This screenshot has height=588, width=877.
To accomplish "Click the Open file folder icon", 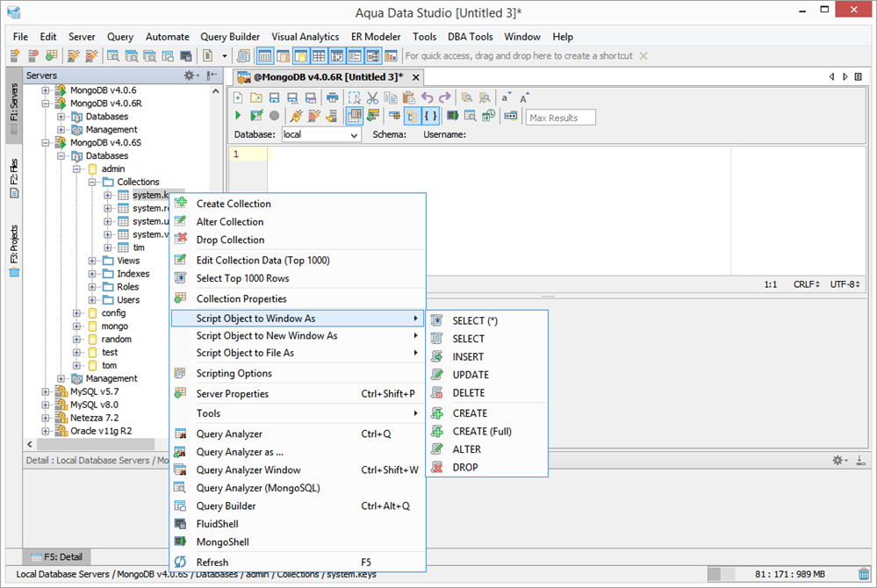I will [256, 97].
